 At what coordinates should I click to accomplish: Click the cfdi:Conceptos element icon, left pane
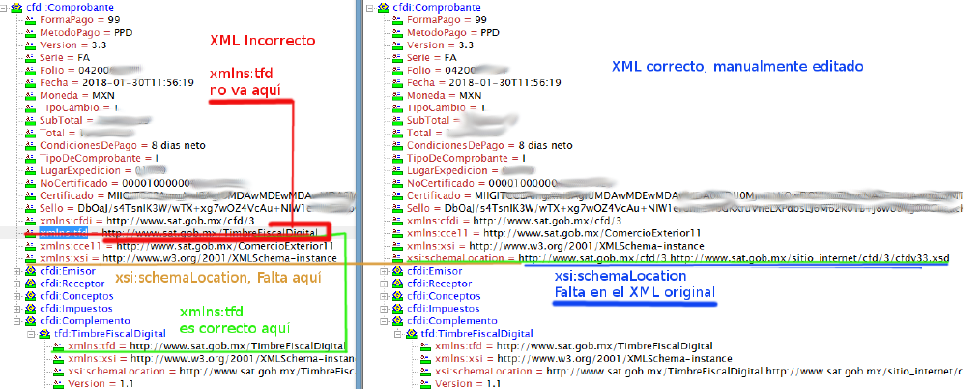pos(31,296)
